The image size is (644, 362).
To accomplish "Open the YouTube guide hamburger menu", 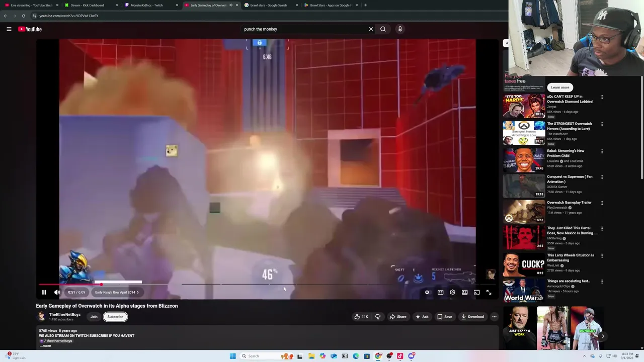I will pos(9,29).
